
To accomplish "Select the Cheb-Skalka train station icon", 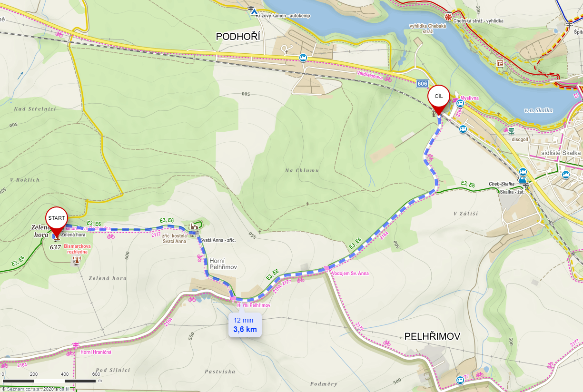I will click(x=522, y=180).
